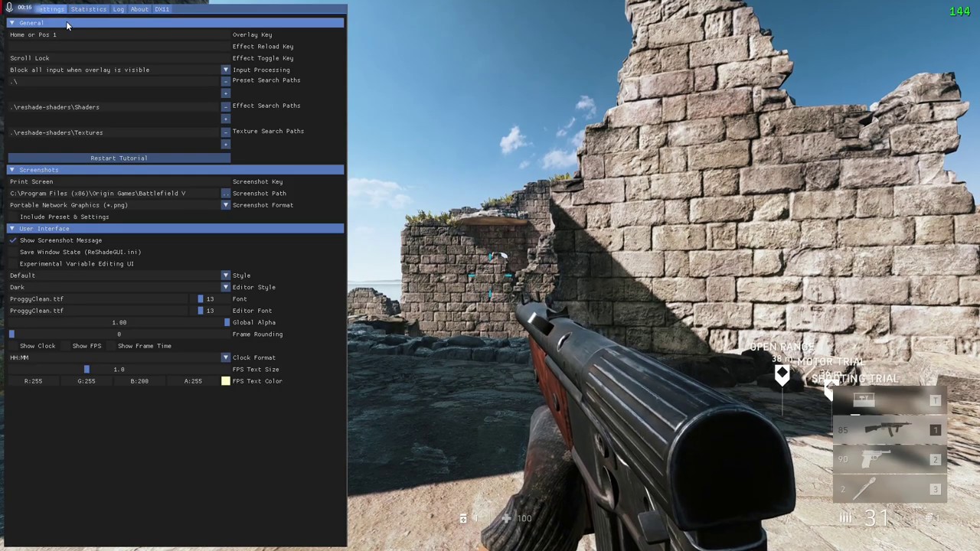Click the .\reshade-shaders\Textures path field
Viewport: 980px width, 551px height.
(113, 132)
